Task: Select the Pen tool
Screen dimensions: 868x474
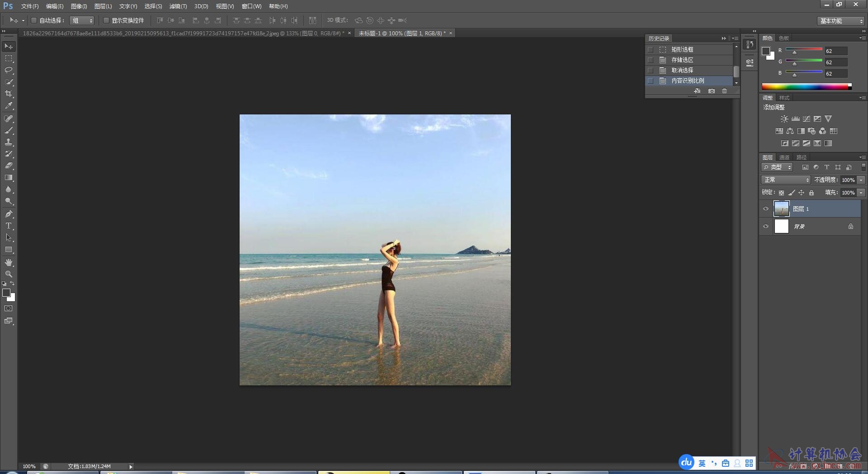Action: coord(9,214)
